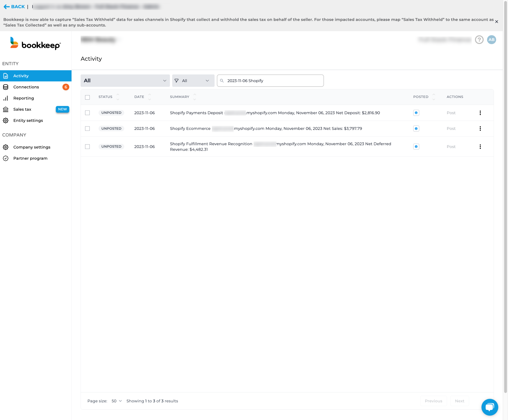Image resolution: width=508 pixels, height=420 pixels.
Task: Click info icon for Shopify Payments Deposit
Action: 416,113
